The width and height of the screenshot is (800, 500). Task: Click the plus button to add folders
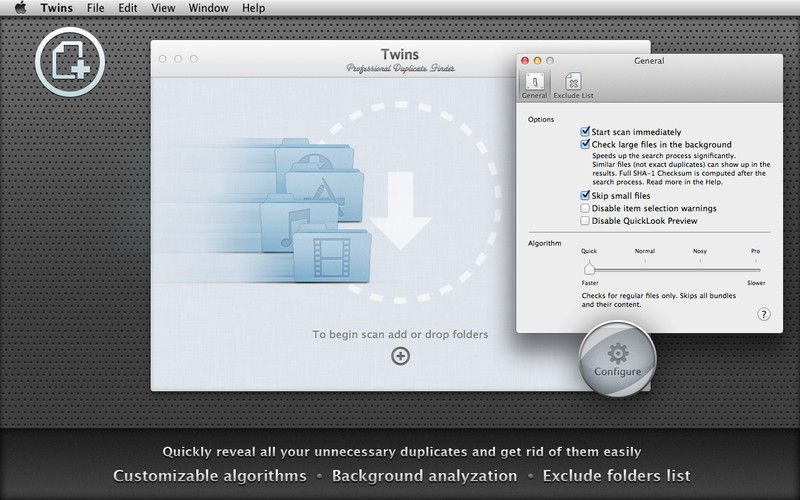(401, 356)
